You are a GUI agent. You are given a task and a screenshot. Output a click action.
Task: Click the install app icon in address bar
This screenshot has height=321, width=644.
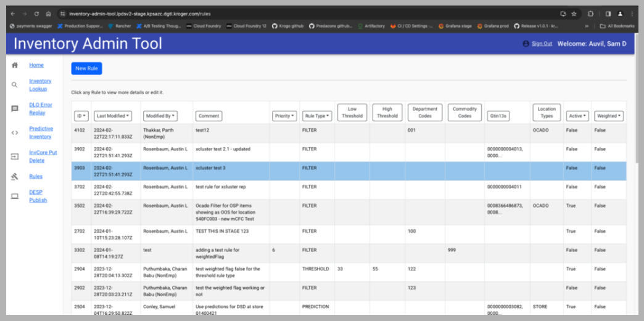click(x=563, y=14)
